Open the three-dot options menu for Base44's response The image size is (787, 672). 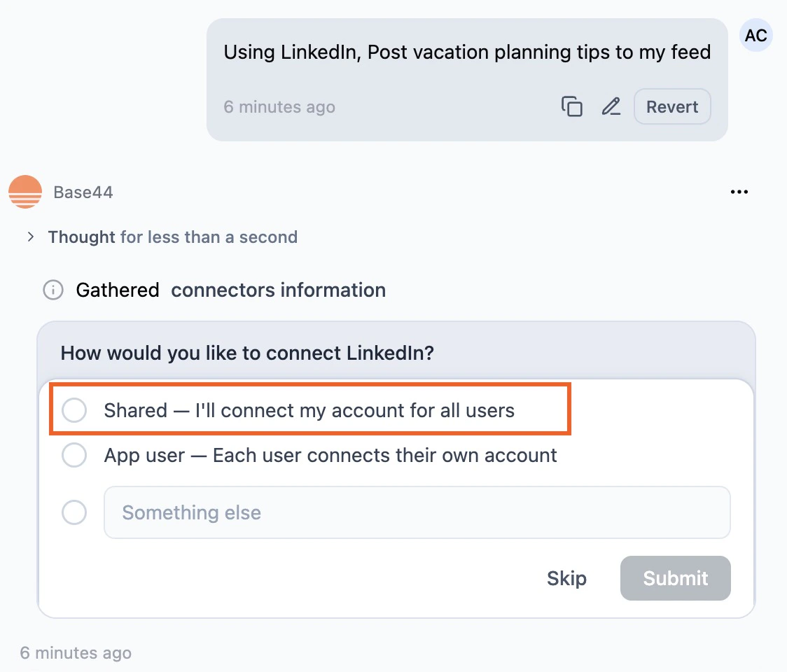pyautogui.click(x=739, y=192)
